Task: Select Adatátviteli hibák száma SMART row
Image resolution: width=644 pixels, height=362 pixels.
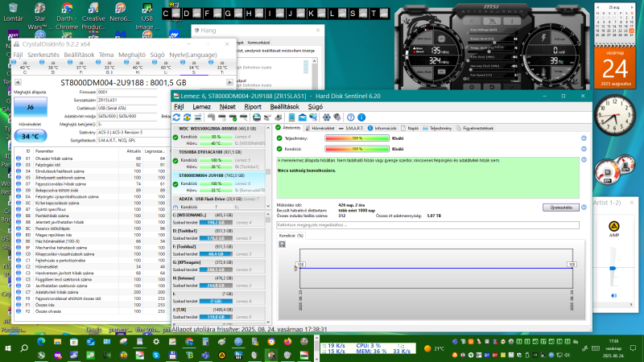Action: click(90, 292)
